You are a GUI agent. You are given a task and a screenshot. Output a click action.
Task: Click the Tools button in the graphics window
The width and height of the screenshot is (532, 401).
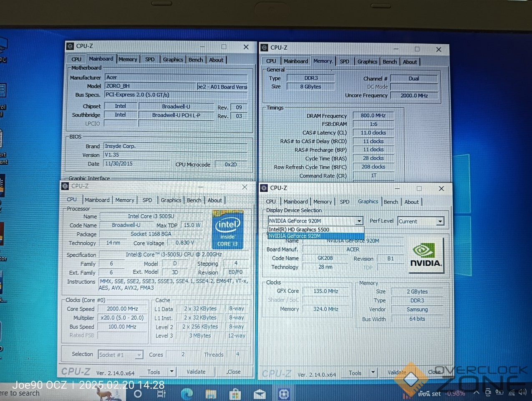point(355,373)
